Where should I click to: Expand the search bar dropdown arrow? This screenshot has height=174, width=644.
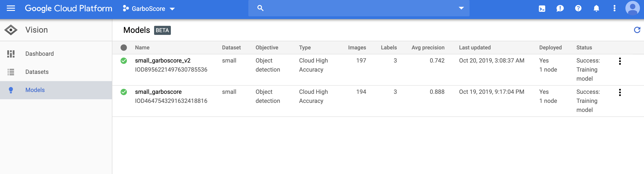(461, 8)
